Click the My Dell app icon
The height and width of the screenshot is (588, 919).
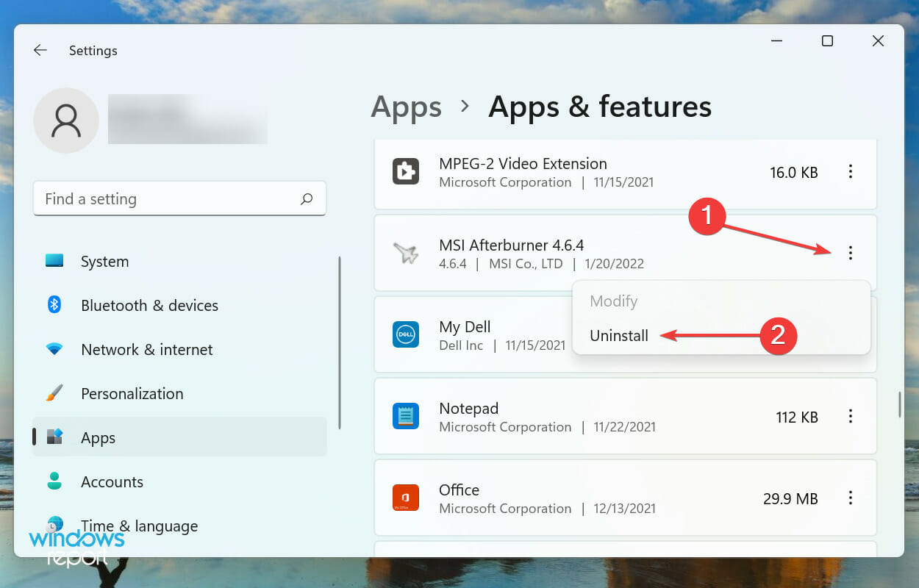click(406, 334)
